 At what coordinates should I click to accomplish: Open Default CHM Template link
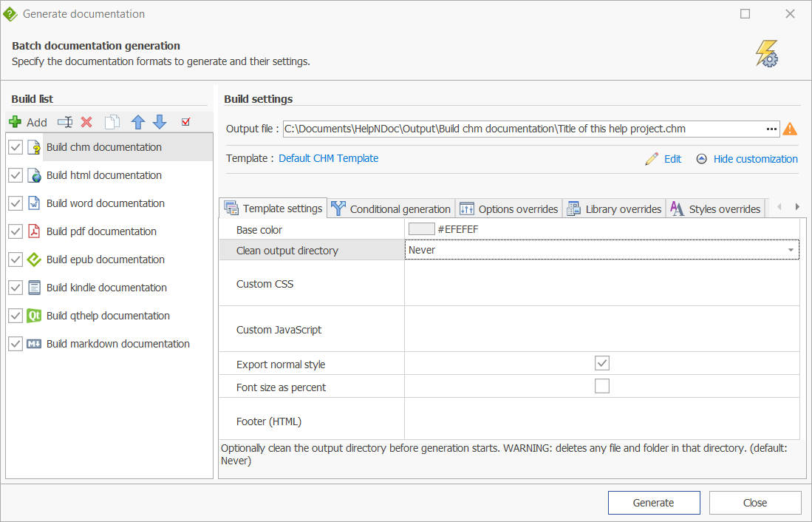pyautogui.click(x=328, y=158)
